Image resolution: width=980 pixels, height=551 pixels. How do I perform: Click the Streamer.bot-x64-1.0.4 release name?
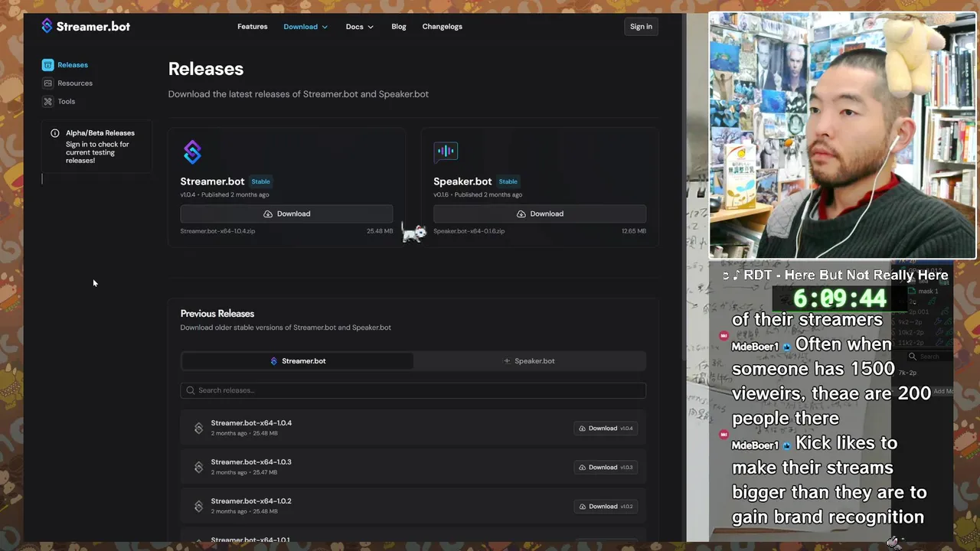pyautogui.click(x=251, y=423)
